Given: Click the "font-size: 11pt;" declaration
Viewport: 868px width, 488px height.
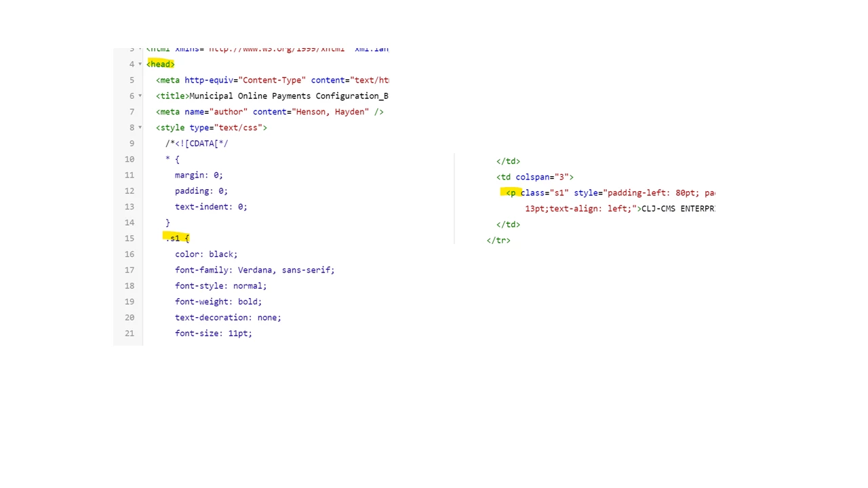Looking at the screenshot, I should pyautogui.click(x=214, y=333).
